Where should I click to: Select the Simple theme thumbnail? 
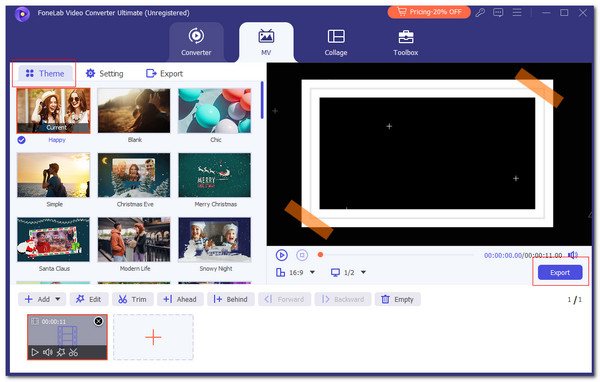click(x=54, y=175)
